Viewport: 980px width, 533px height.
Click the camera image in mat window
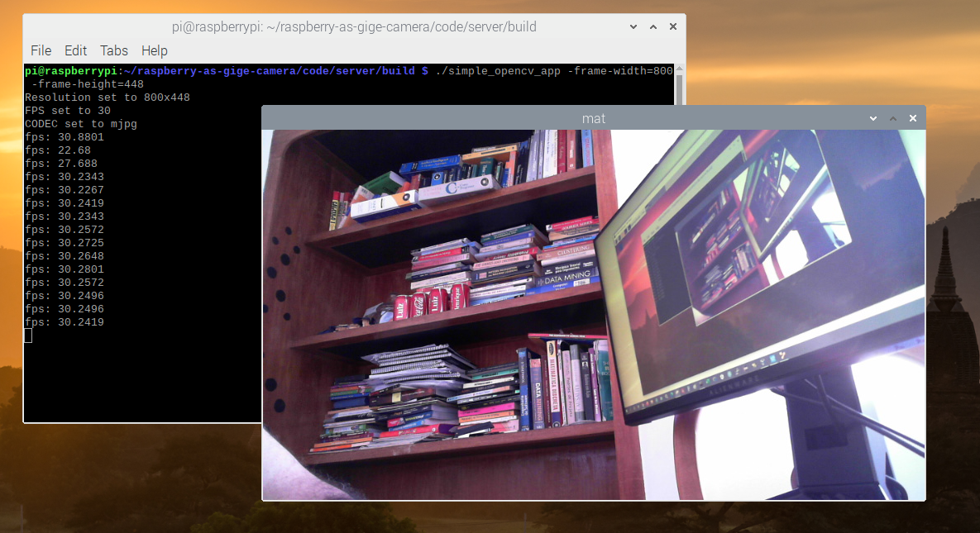[593, 315]
